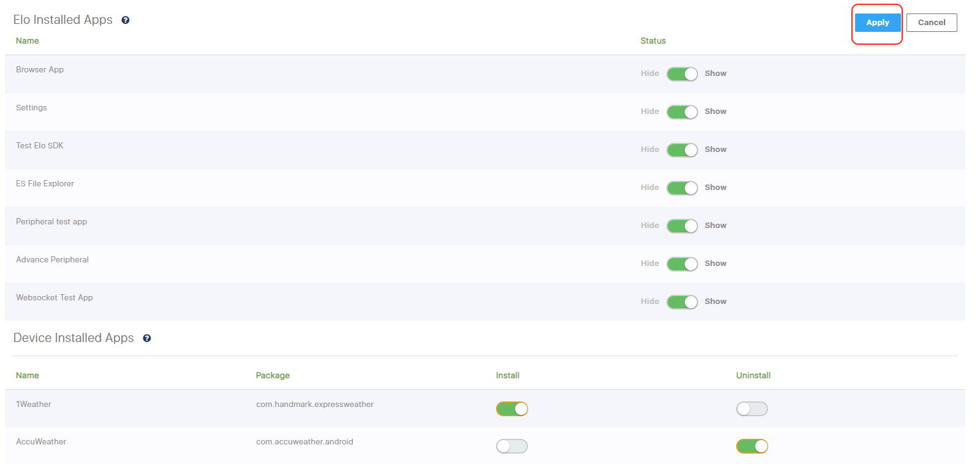
Task: Open help icon beside Elo Installed Apps
Action: [x=126, y=20]
